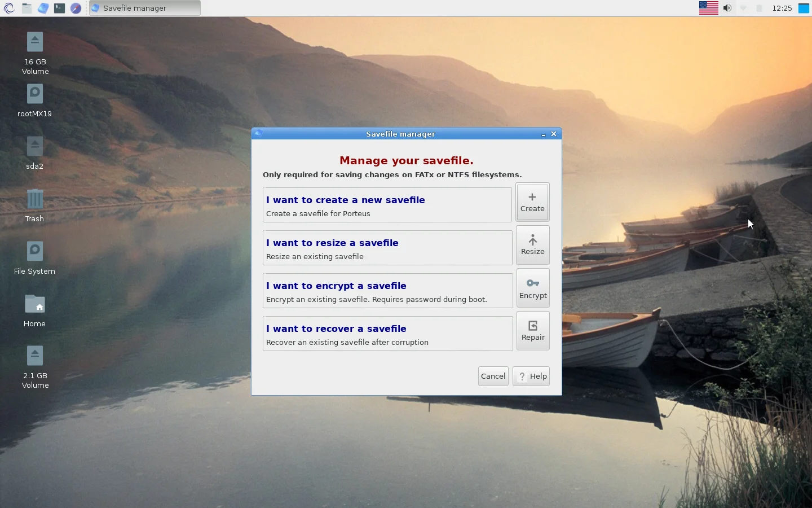Select the Home folder desktop icon
812x508 pixels.
point(34,310)
